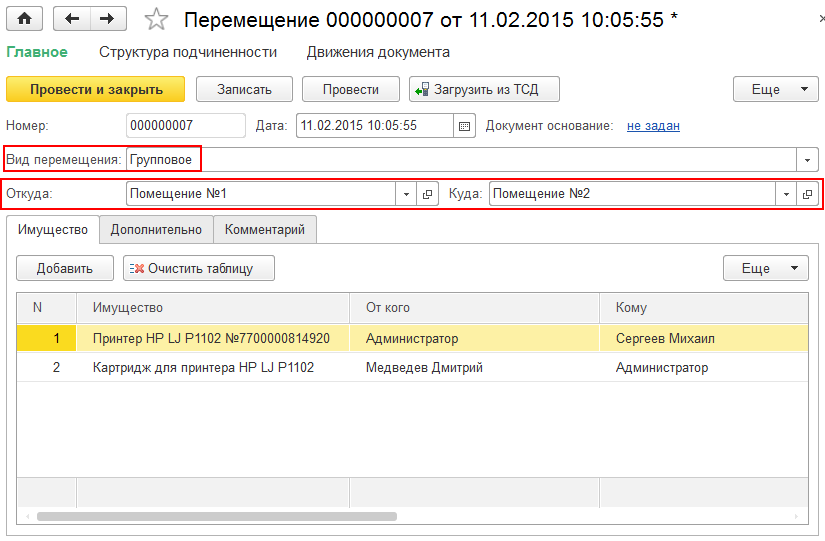
Task: Open Структура подчиненности
Action: click(x=188, y=52)
